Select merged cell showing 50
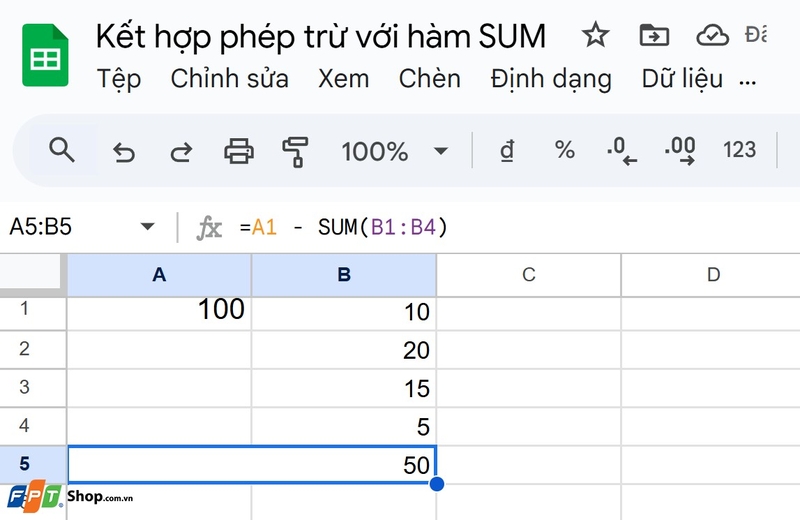Image resolution: width=800 pixels, height=520 pixels. coord(252,464)
